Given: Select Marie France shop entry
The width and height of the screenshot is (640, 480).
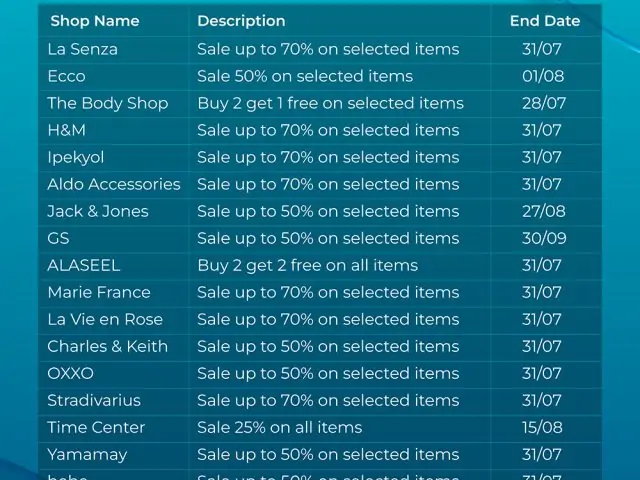Looking at the screenshot, I should coord(99,292).
